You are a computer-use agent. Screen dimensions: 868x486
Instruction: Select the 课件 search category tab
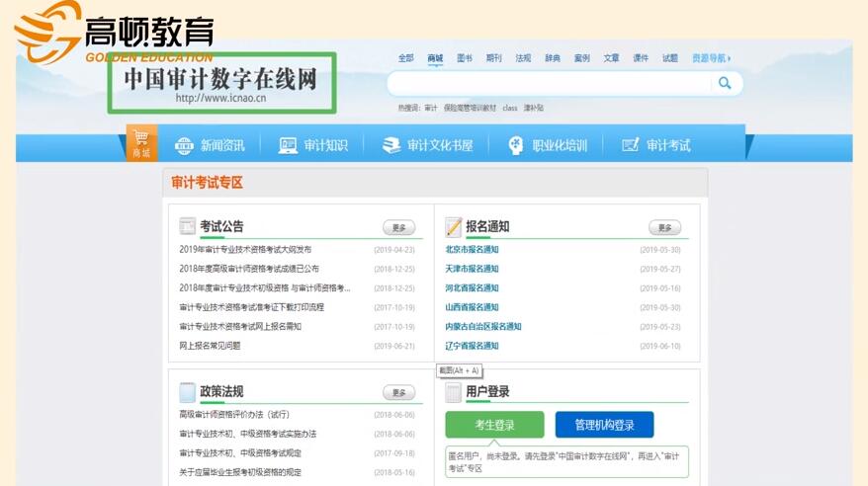pos(641,58)
